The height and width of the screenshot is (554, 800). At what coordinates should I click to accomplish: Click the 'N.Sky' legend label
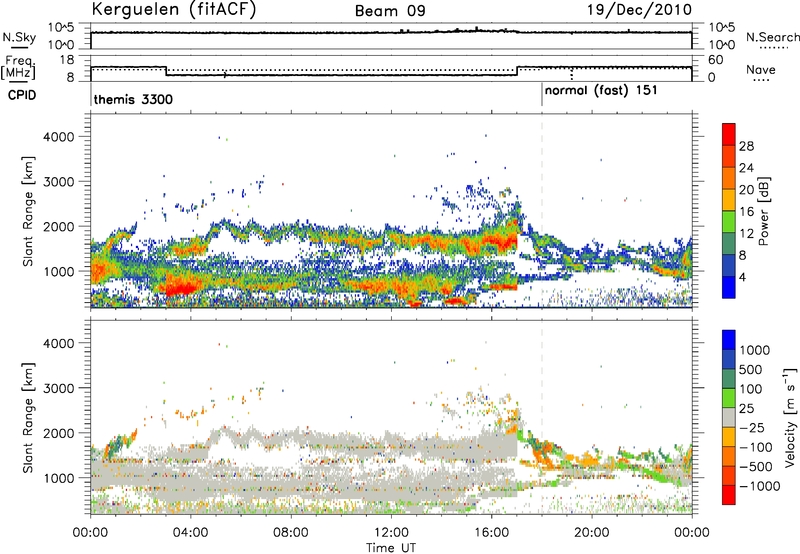click(19, 37)
